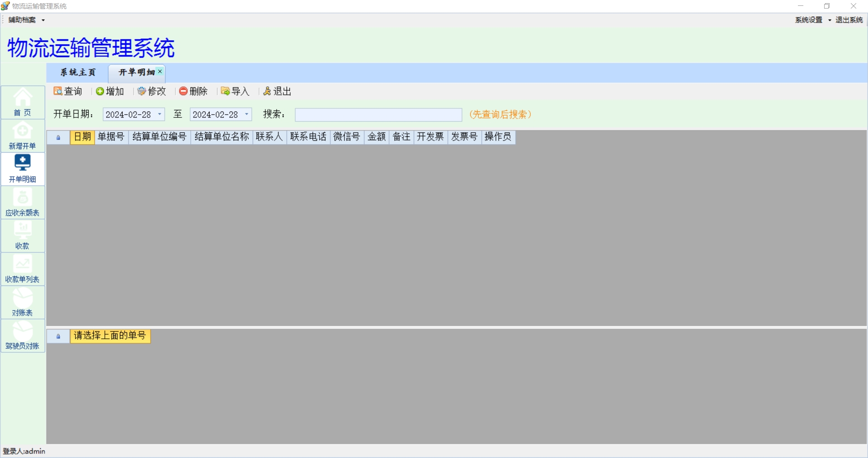Image resolution: width=868 pixels, height=458 pixels.
Task: Click the 开发票 column header
Action: click(x=430, y=137)
